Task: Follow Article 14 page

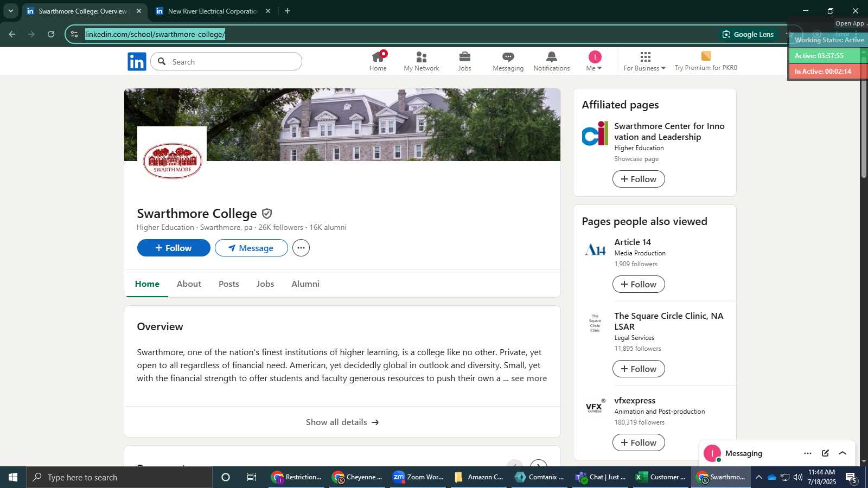Action: 639,284
